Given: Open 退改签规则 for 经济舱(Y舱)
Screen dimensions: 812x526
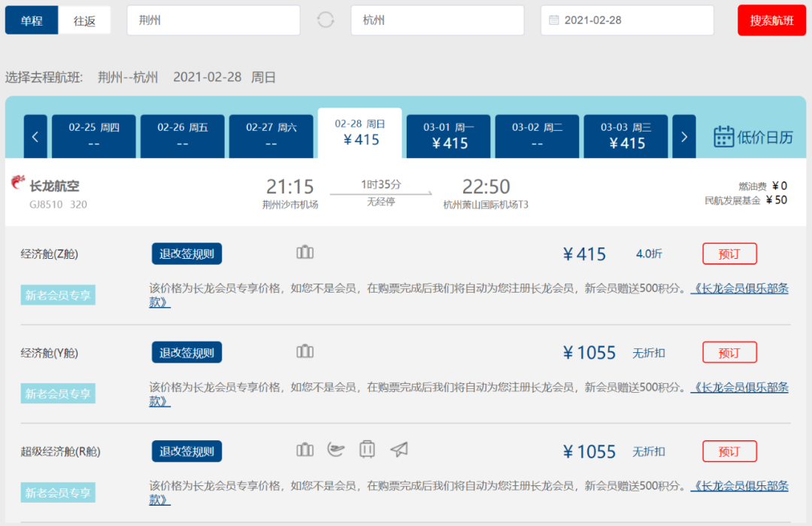Looking at the screenshot, I should click(x=186, y=352).
